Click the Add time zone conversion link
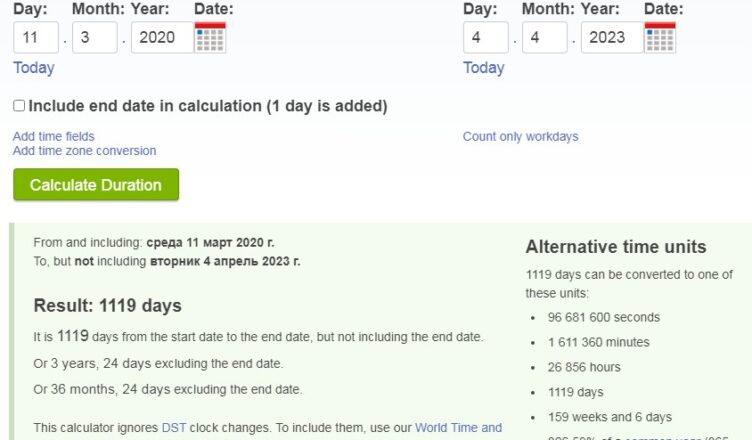Viewport: 752px width, 440px height. tap(84, 151)
